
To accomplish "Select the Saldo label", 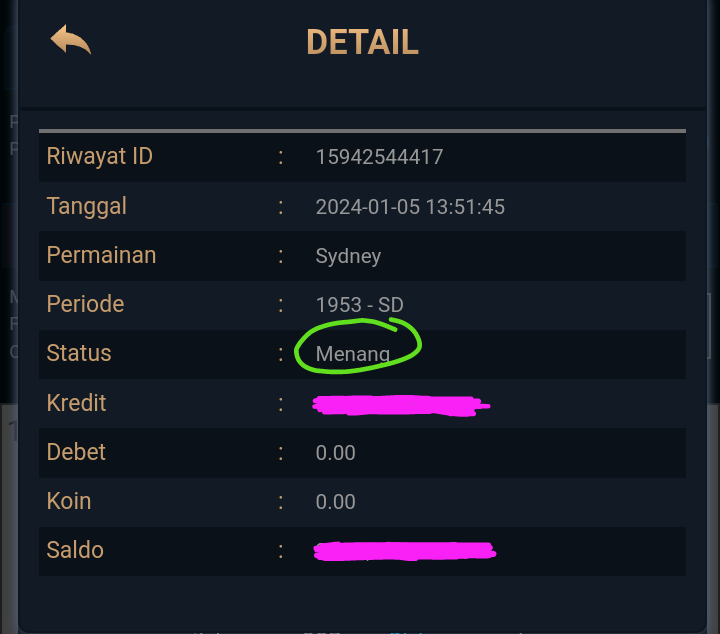I will point(75,551).
